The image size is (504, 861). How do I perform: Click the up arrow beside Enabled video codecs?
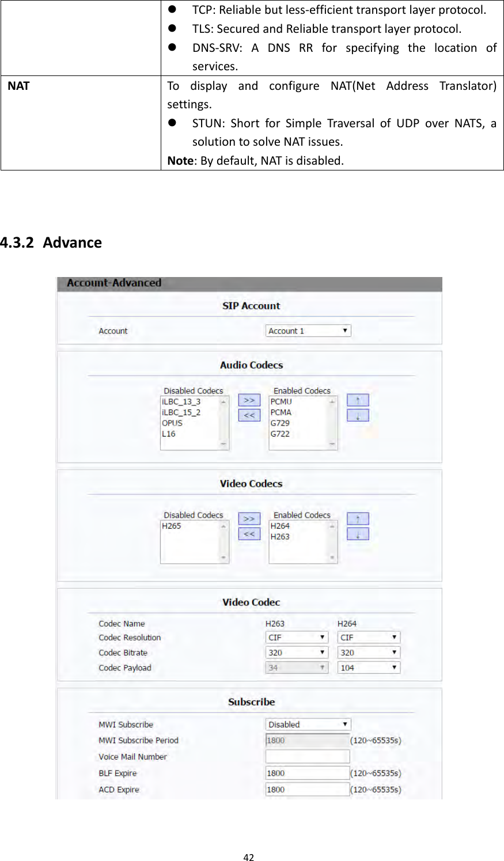358,518
